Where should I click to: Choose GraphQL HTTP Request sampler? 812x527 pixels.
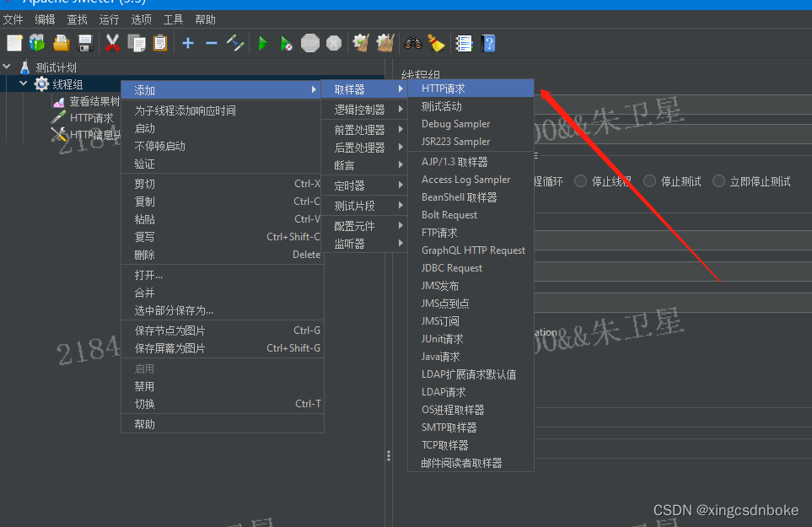click(x=471, y=250)
